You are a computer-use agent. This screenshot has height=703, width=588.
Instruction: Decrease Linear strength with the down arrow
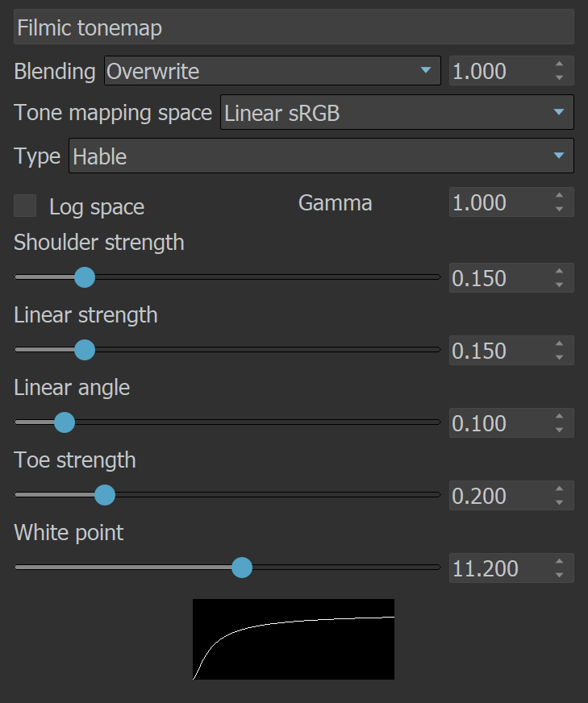click(559, 357)
